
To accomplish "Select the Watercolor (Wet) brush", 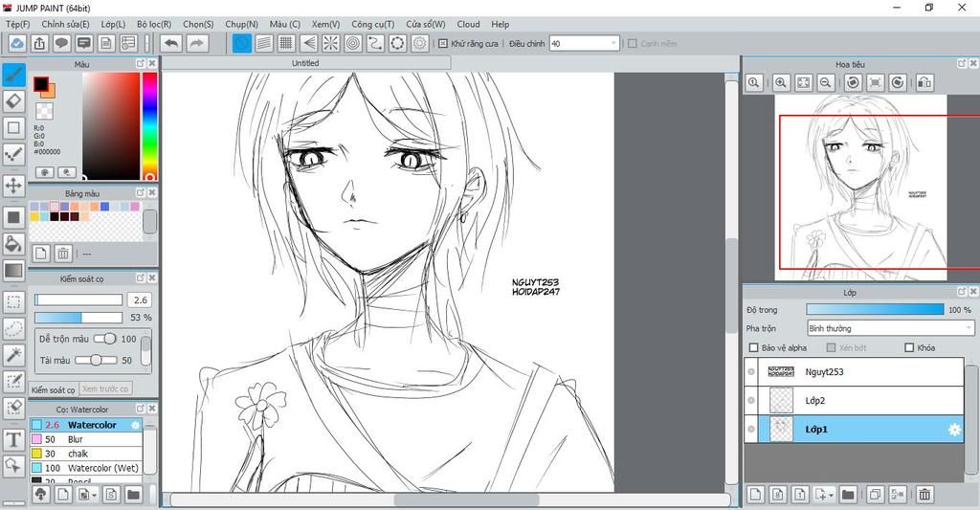I will [x=86, y=468].
